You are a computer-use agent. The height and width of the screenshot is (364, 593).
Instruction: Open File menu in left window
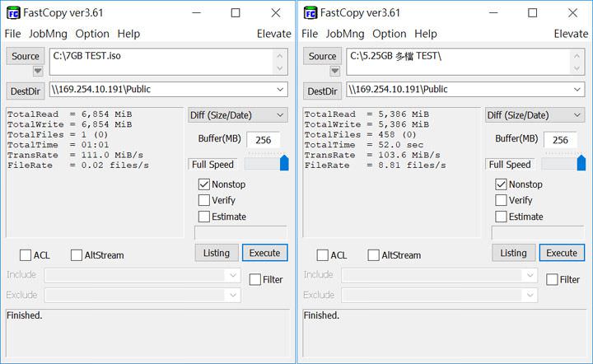[12, 34]
